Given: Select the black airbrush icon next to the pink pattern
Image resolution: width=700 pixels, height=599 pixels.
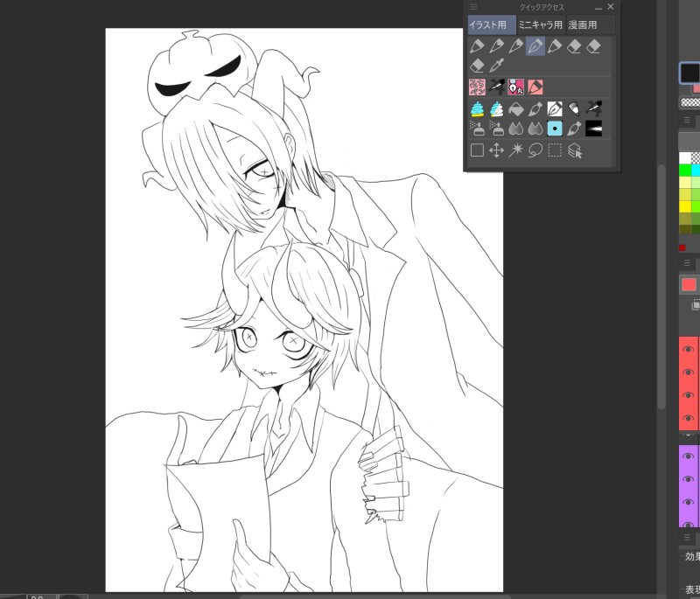Looking at the screenshot, I should tap(496, 87).
